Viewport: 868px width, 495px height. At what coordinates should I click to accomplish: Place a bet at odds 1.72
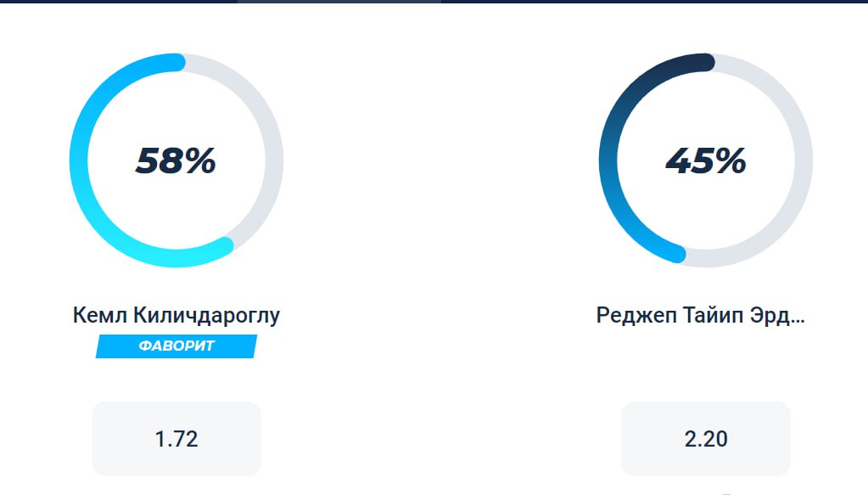[x=176, y=439]
